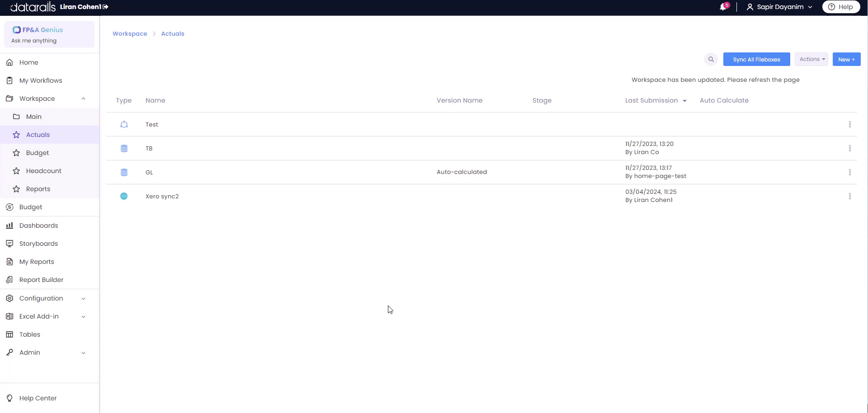Collapse the Workspace section chevron
Image resolution: width=868 pixels, height=413 pixels.
click(84, 99)
